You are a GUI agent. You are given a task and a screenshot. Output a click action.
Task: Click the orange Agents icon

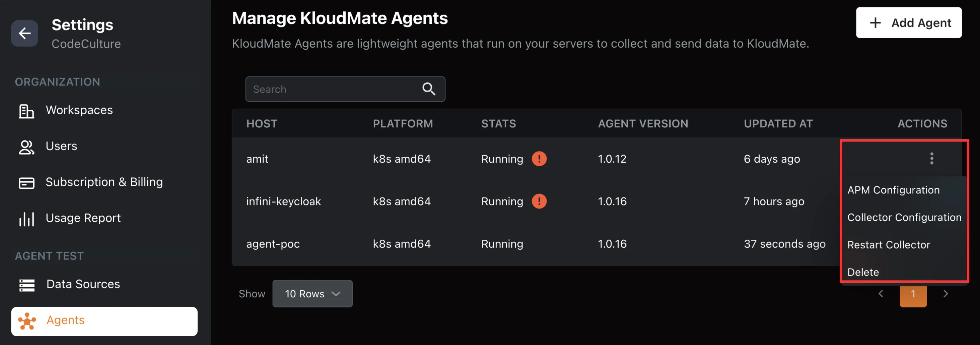coord(27,321)
